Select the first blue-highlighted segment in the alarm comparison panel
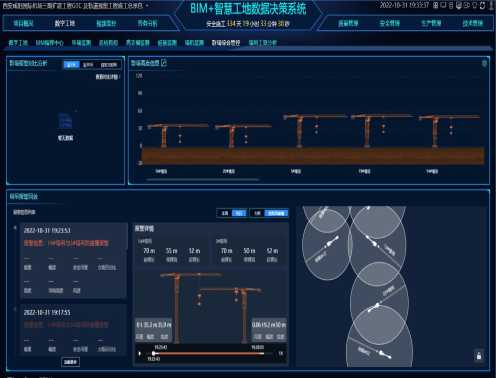This screenshot has width=496, height=378. point(72,65)
